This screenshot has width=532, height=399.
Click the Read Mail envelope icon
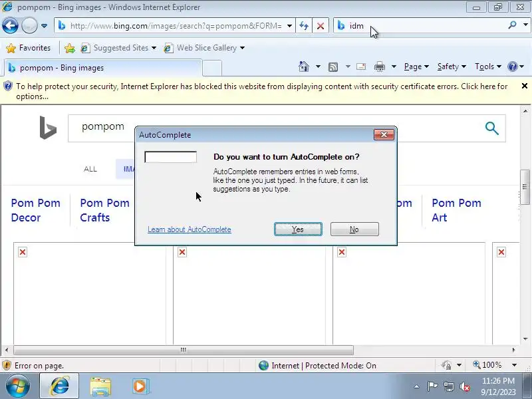[x=361, y=66]
